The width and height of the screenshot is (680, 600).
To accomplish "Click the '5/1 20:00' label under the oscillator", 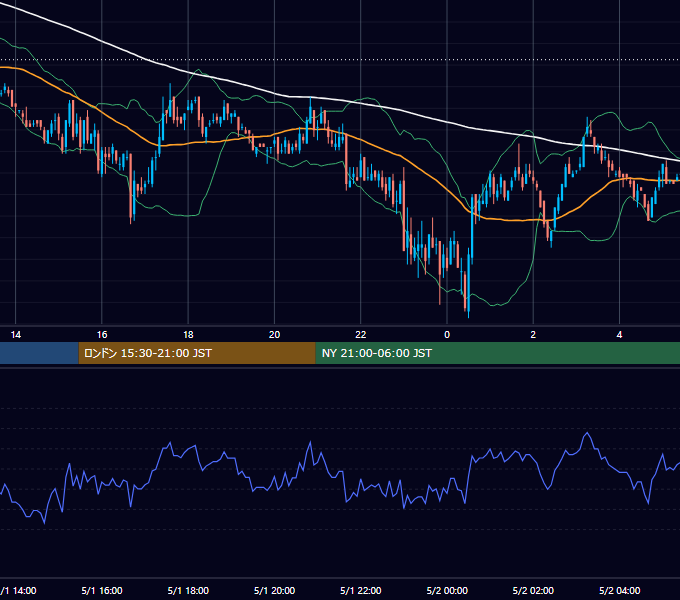I will point(275,591).
